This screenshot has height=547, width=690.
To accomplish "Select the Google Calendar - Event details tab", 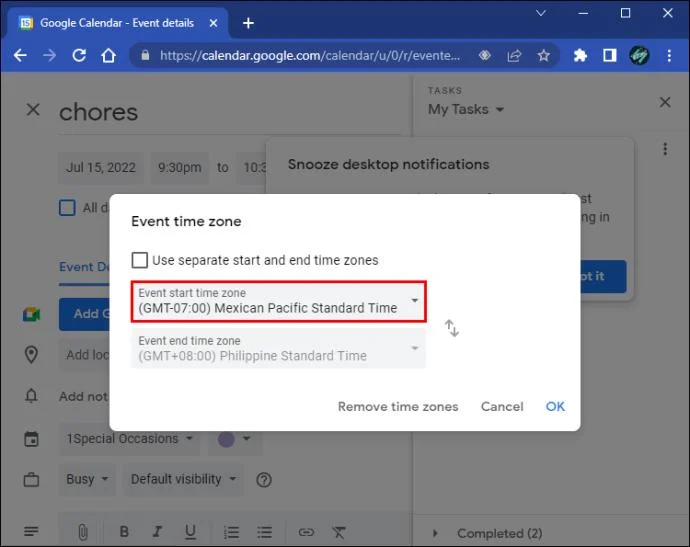I will point(117,23).
